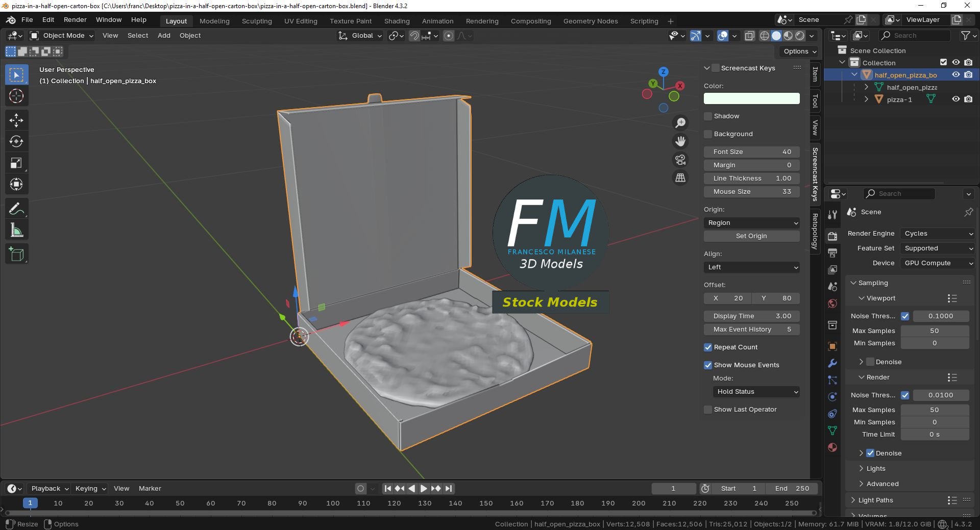Switch to the Shading workspace tab

[x=397, y=21]
